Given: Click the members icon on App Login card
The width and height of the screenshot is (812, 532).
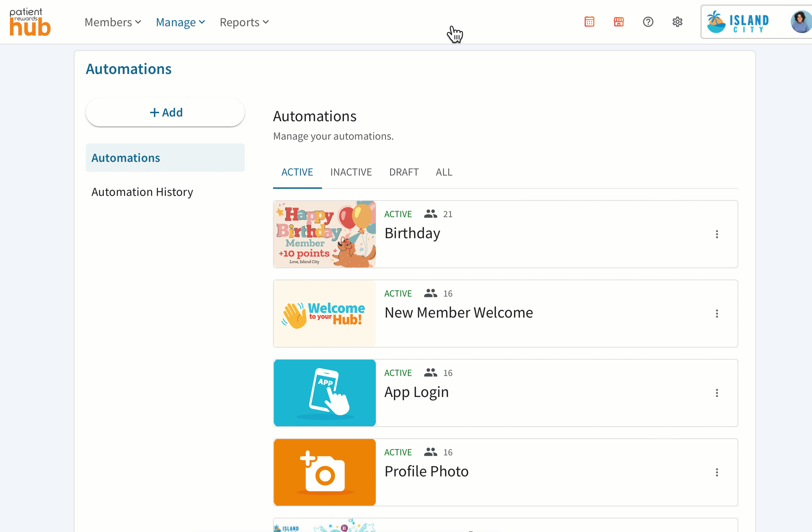Looking at the screenshot, I should tap(431, 373).
